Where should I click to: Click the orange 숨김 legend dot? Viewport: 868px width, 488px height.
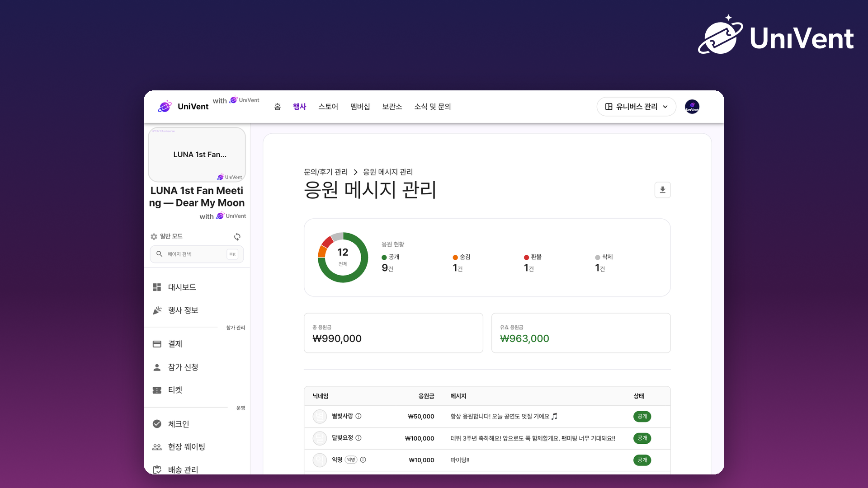point(455,258)
